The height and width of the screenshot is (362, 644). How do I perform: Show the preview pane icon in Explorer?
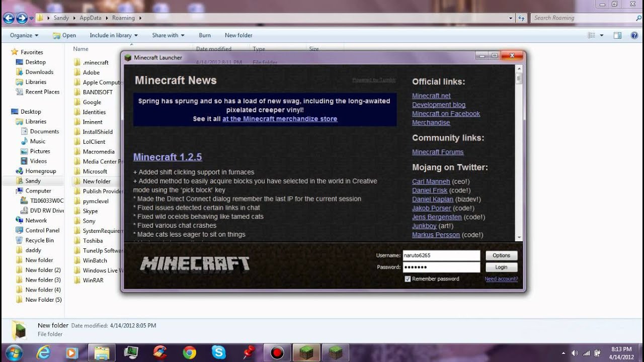617,35
